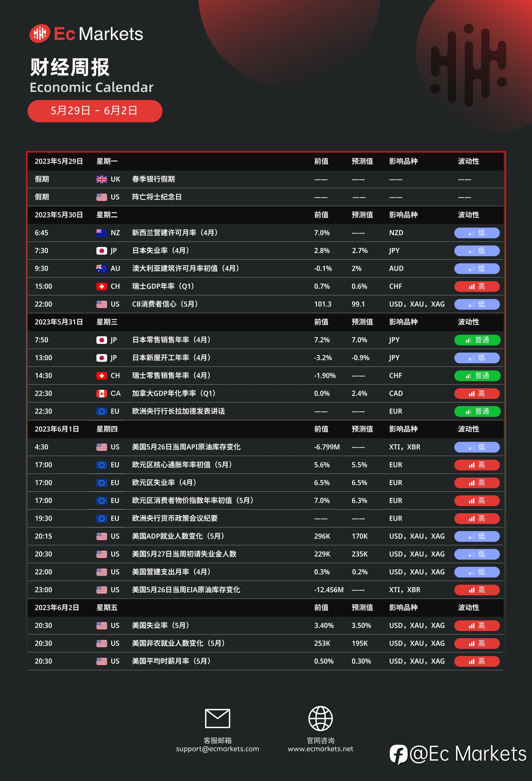Click the 高 badge in 加拿大GDP年化季率 row
Image resolution: width=532 pixels, height=781 pixels.
[x=477, y=393]
